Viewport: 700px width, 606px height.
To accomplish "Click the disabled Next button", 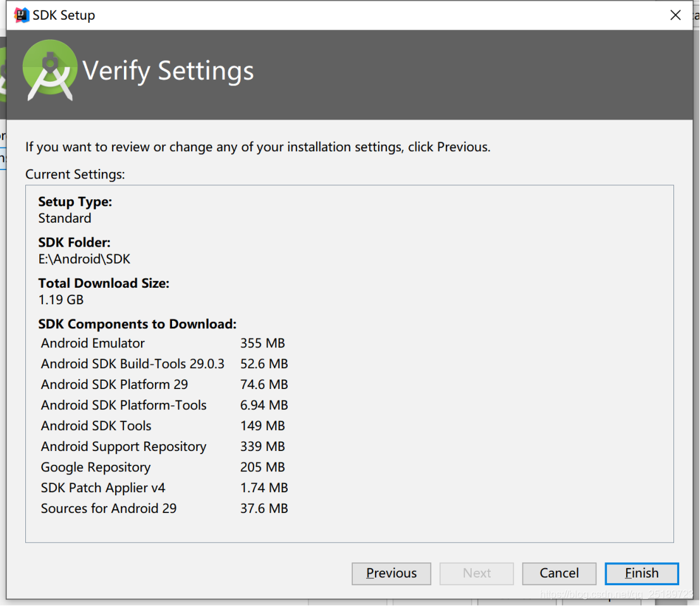I will click(x=476, y=573).
